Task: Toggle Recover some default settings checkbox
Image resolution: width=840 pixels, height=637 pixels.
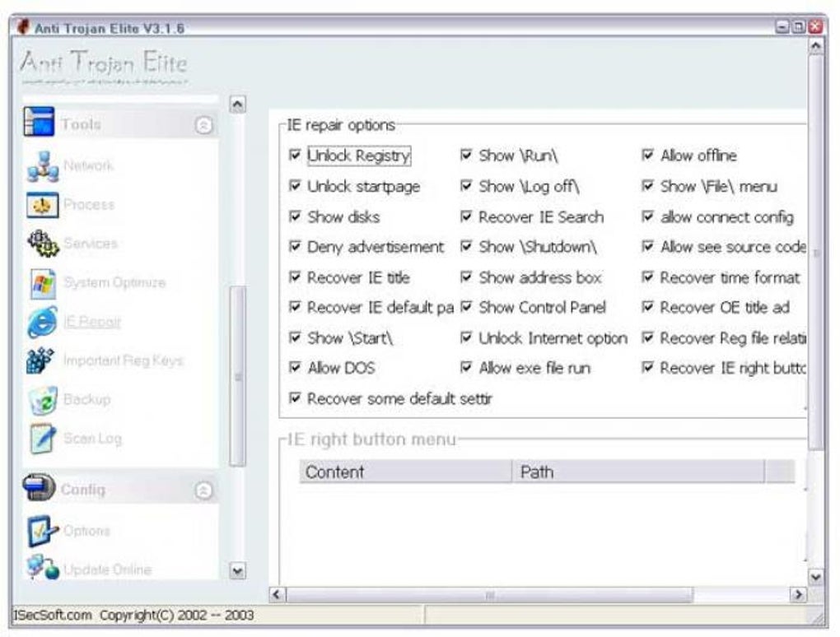Action: [295, 398]
